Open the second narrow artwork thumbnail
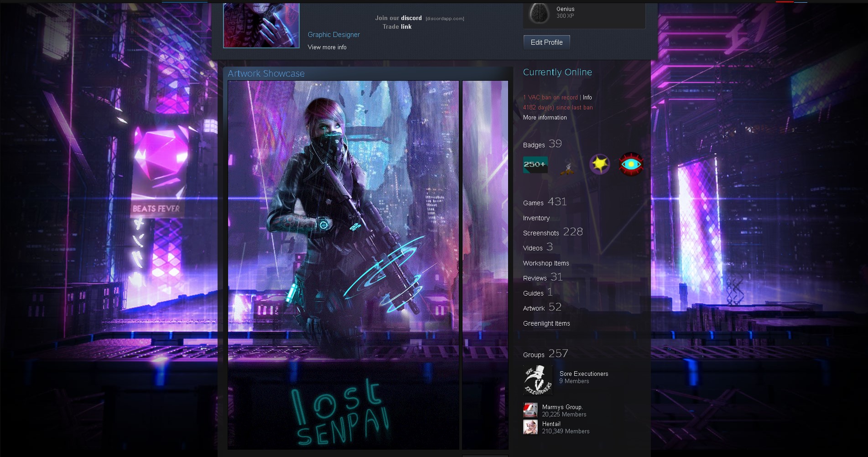The image size is (868, 457). [x=485, y=265]
